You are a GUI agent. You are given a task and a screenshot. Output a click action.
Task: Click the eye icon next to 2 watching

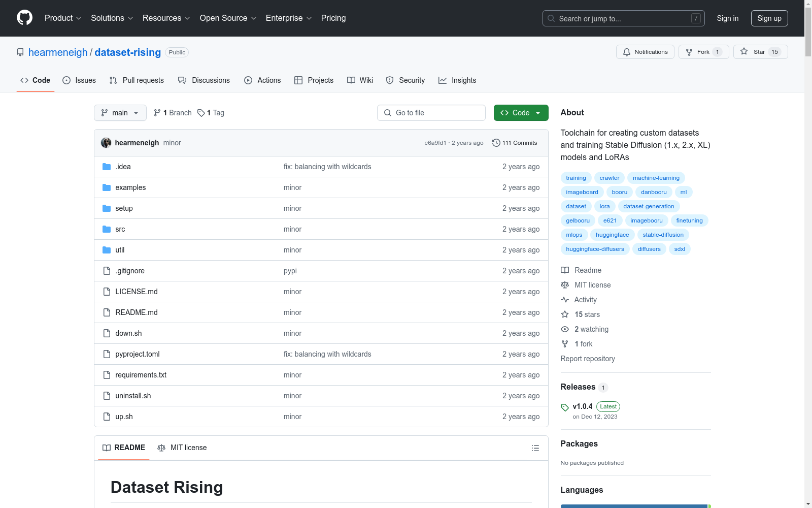565,329
